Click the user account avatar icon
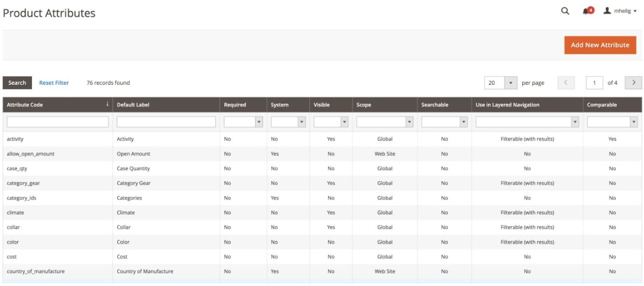 click(x=607, y=10)
